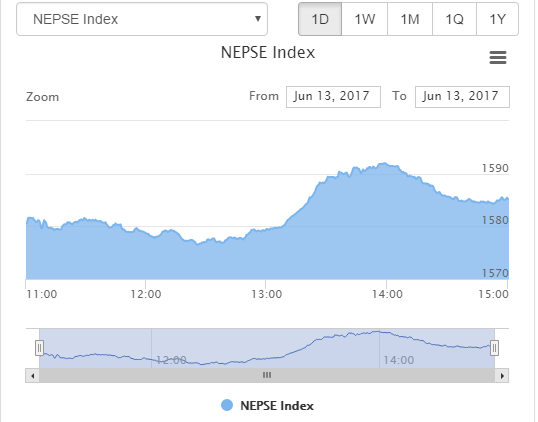Click the scrollbar right arrow button

502,376
